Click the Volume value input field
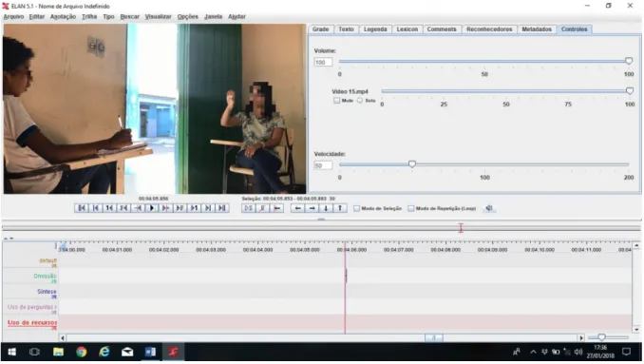The image size is (644, 364). [323, 63]
